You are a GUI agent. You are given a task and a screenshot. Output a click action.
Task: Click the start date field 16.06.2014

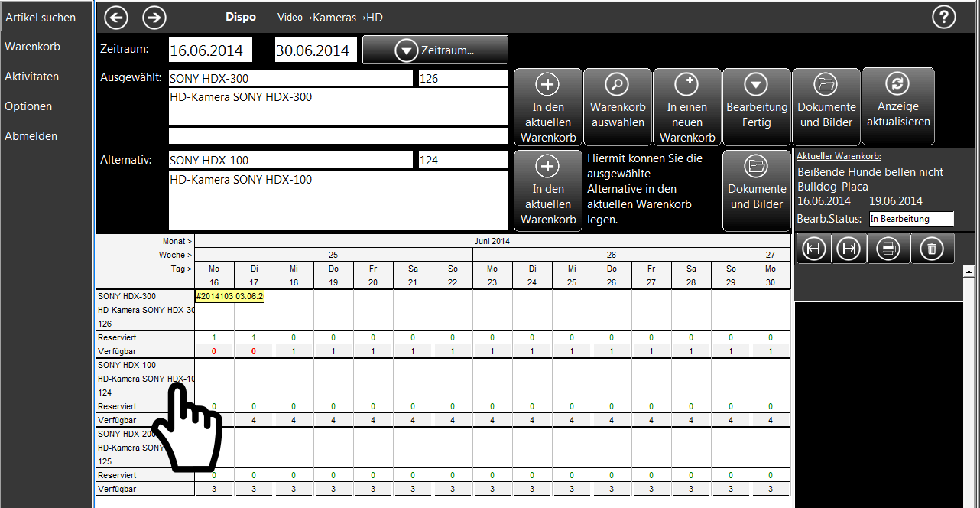point(210,50)
